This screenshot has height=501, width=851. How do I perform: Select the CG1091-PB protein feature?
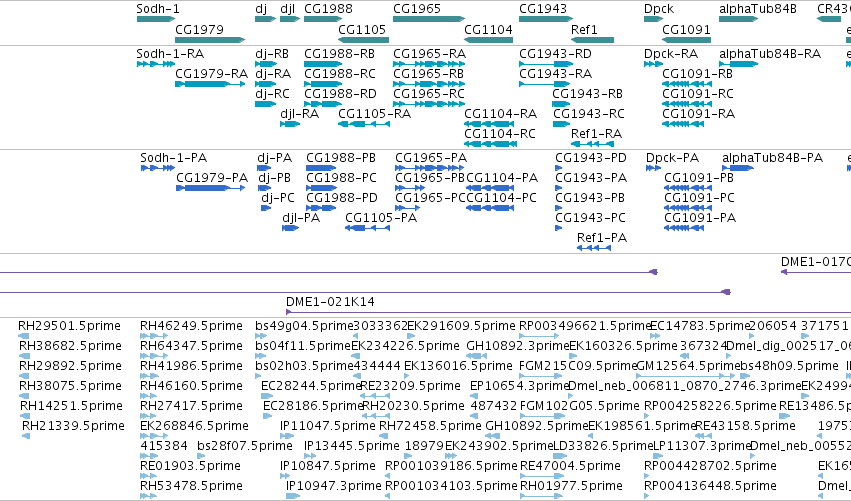pos(688,188)
